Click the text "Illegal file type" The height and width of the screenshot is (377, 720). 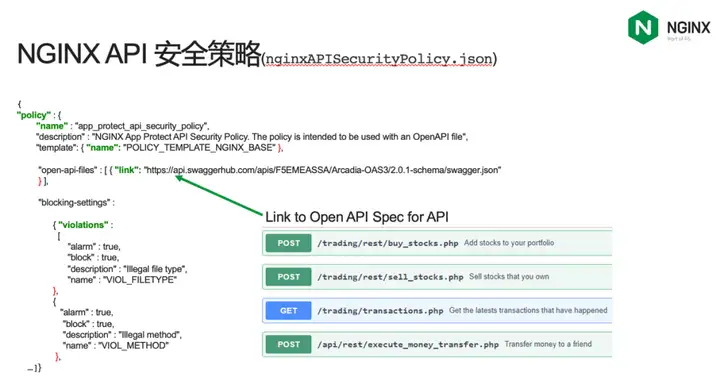coord(155,269)
